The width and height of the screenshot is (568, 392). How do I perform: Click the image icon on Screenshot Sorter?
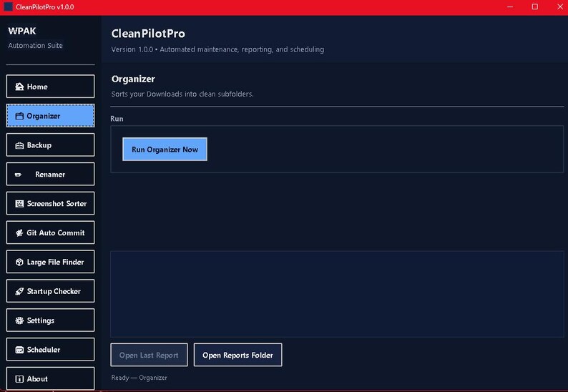point(19,204)
